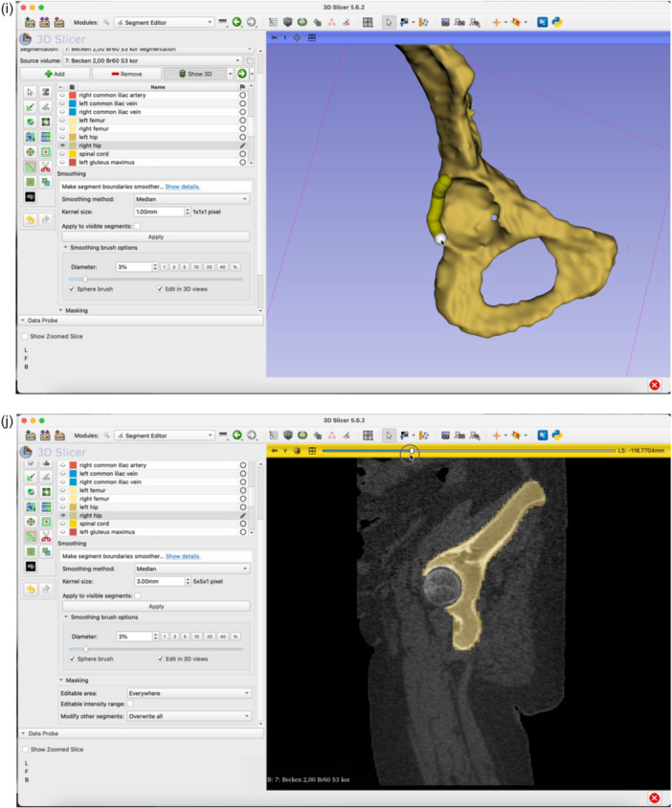Image resolution: width=672 pixels, height=808 pixels.
Task: Select Islands effect in top window
Action: tap(31, 182)
